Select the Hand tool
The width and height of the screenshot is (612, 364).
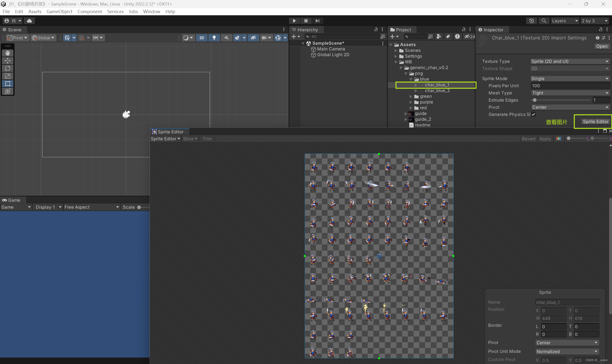[x=8, y=53]
